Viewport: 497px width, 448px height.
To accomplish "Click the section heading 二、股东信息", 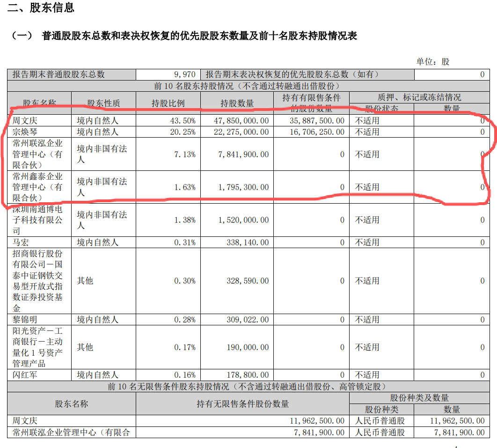I will (x=41, y=8).
